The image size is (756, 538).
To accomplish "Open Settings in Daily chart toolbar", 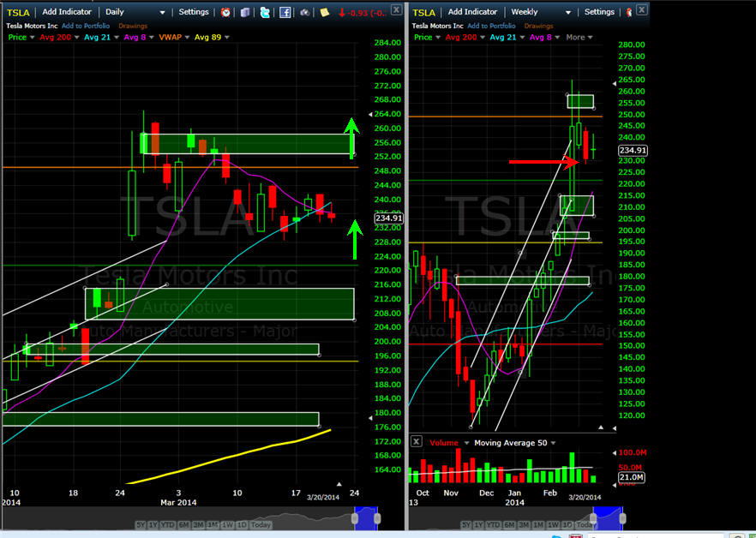I will pyautogui.click(x=194, y=12).
